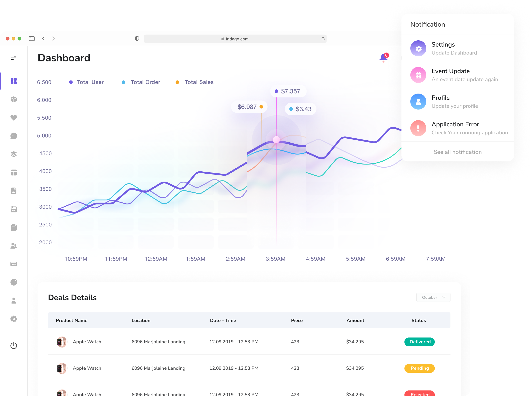Image resolution: width=532 pixels, height=396 pixels.
Task: Open the Calendar icon in sidebar
Action: click(14, 209)
